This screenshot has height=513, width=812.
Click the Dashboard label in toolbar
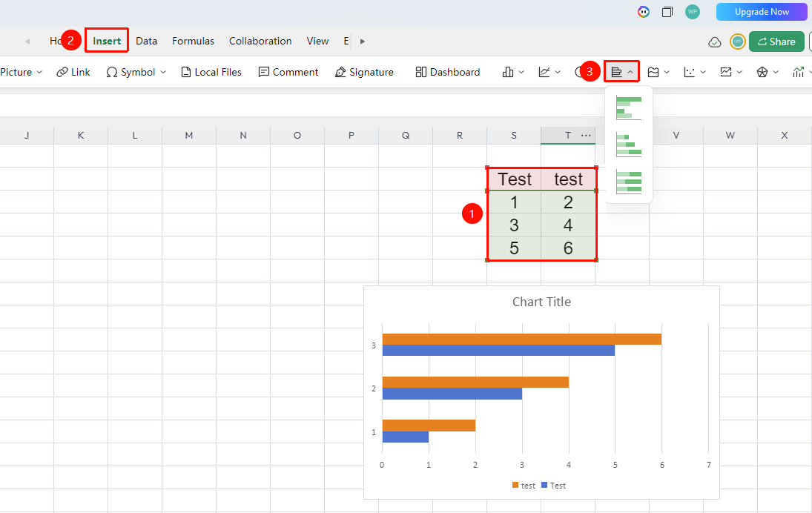coord(455,72)
